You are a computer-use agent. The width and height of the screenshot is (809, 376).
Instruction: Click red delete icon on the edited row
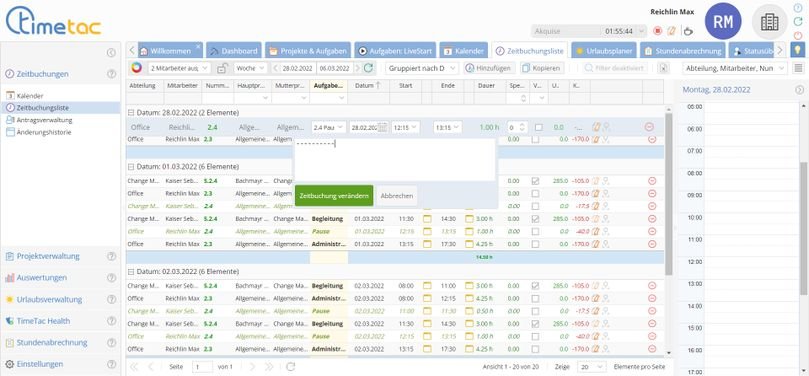[649, 127]
